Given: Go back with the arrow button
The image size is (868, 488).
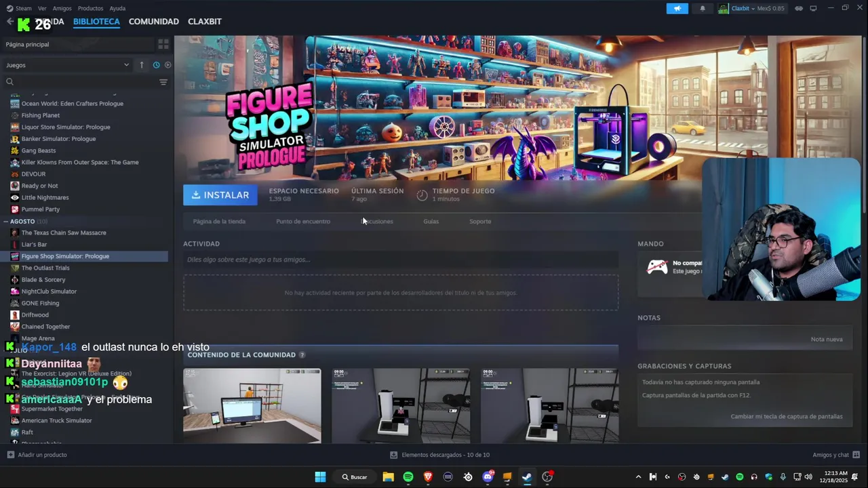Looking at the screenshot, I should [x=9, y=22].
